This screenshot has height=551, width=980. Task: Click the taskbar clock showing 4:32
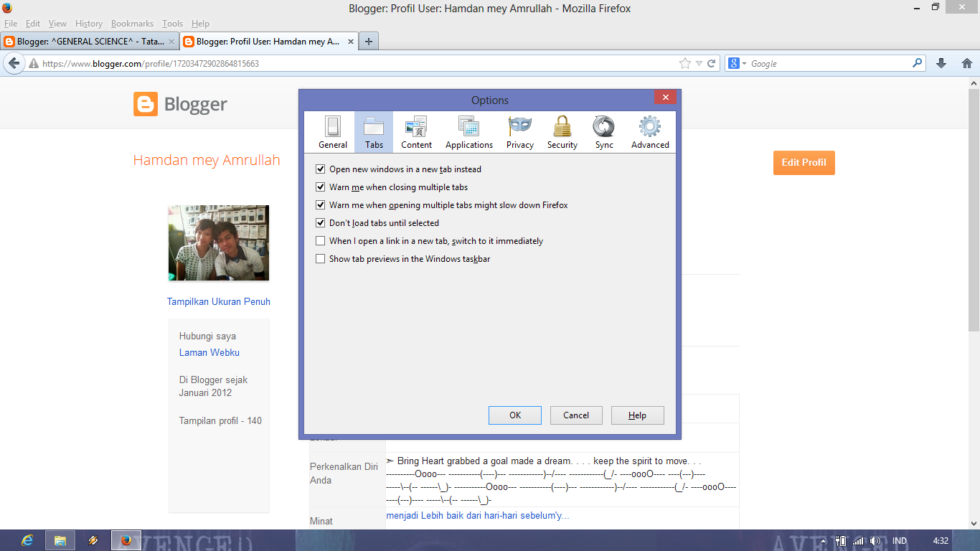click(x=941, y=541)
